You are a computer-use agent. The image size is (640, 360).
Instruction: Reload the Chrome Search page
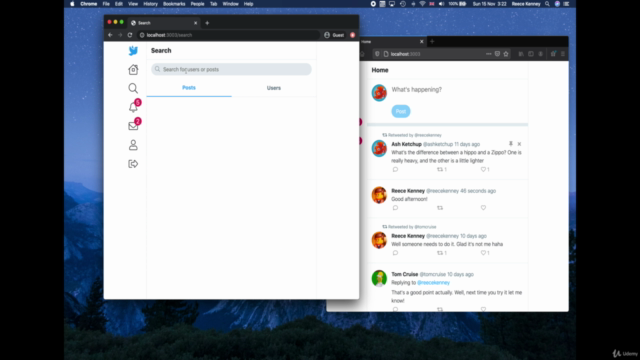(130, 35)
